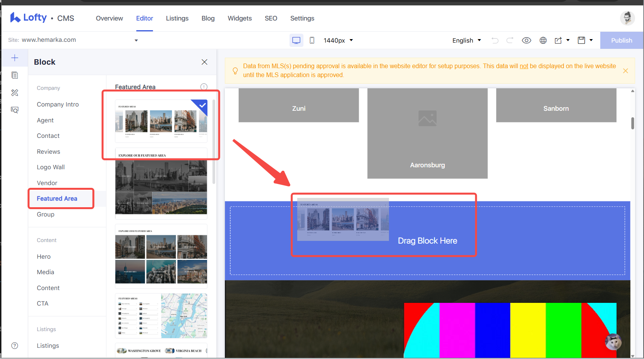Select the Media block category
This screenshot has width=644, height=359.
point(45,272)
